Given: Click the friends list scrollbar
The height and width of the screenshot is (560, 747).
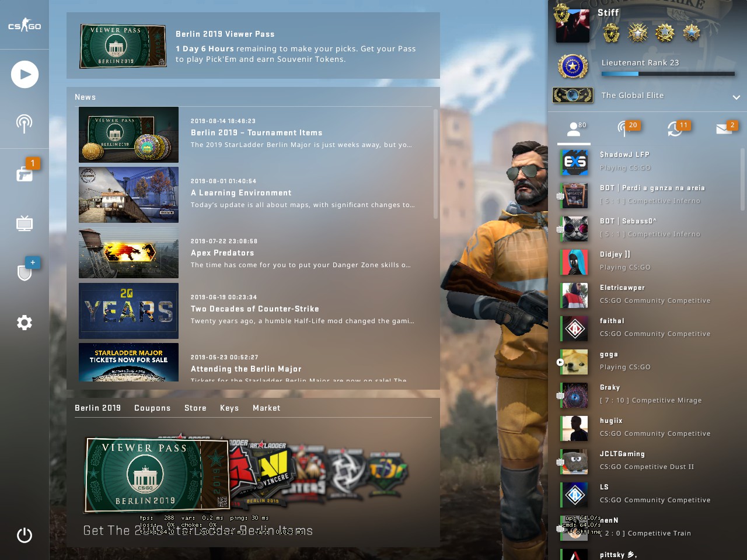Looking at the screenshot, I should 742,179.
